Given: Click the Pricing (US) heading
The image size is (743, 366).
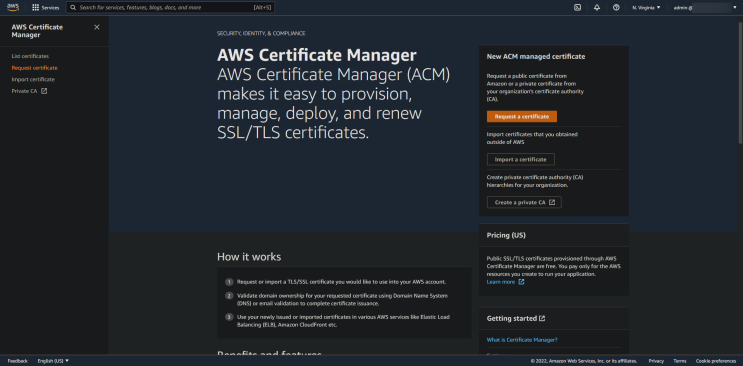Looking at the screenshot, I should [x=506, y=235].
